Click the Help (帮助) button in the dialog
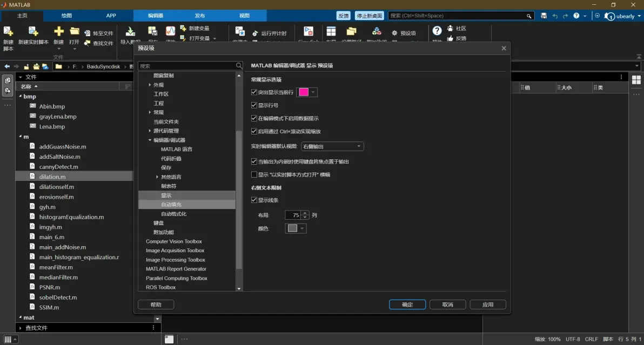The height and width of the screenshot is (345, 644). click(x=156, y=305)
